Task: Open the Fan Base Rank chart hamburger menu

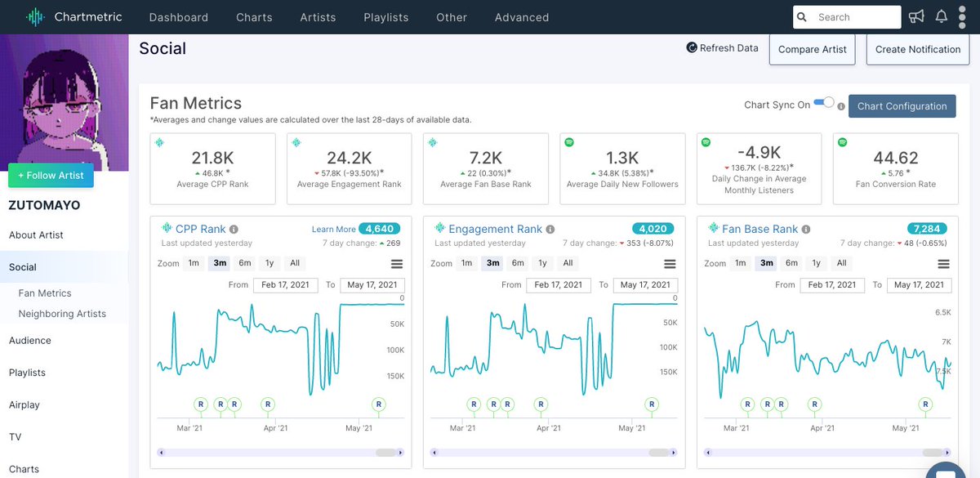Action: 943,264
